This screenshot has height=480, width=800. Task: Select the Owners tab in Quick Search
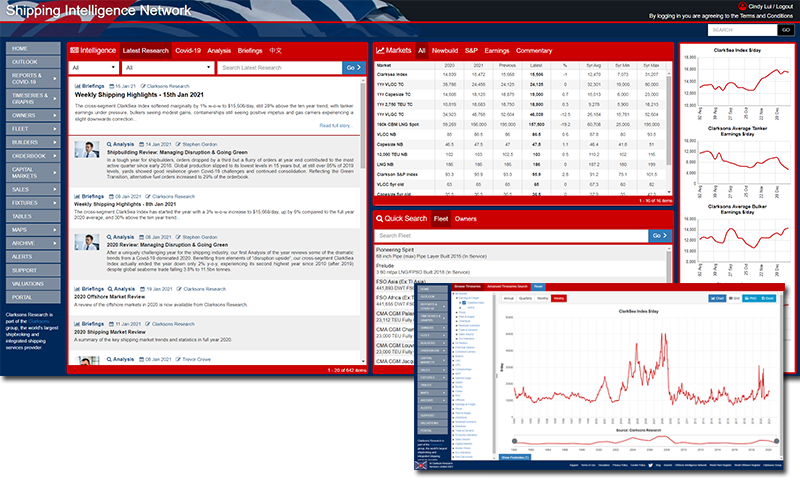465,219
